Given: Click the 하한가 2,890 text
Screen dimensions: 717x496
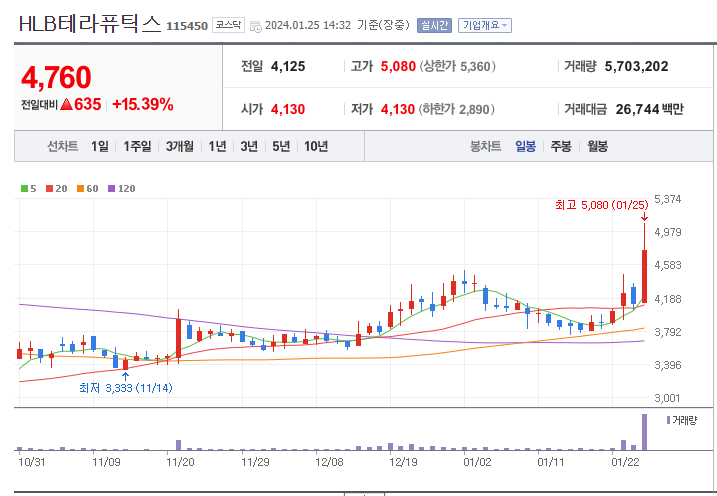Looking at the screenshot, I should pos(457,109).
